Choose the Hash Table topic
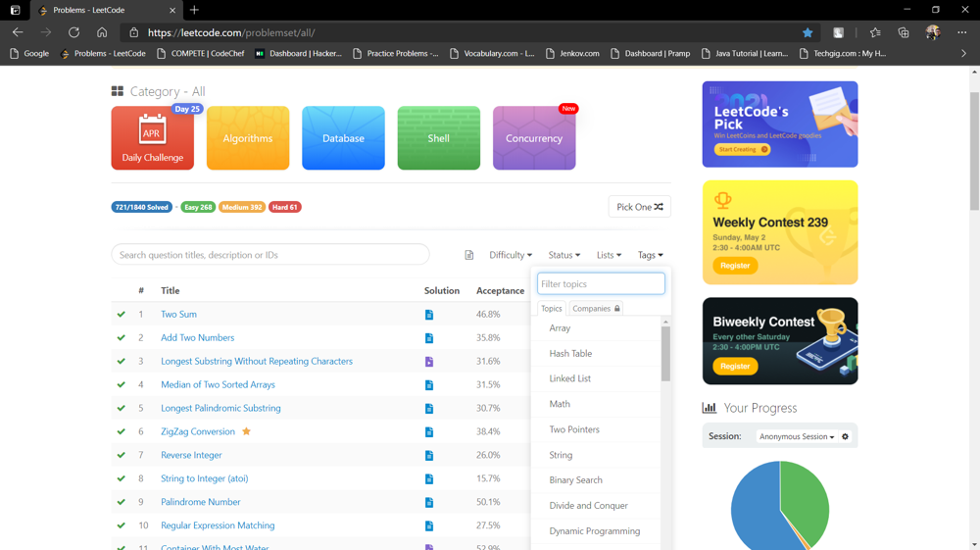Screen dimensions: 980x550 (570, 353)
